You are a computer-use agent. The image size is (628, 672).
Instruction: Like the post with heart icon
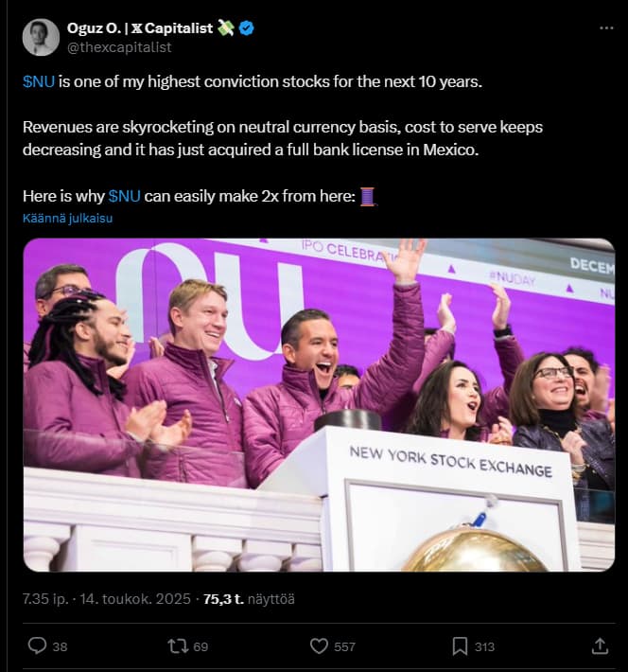[320, 645]
